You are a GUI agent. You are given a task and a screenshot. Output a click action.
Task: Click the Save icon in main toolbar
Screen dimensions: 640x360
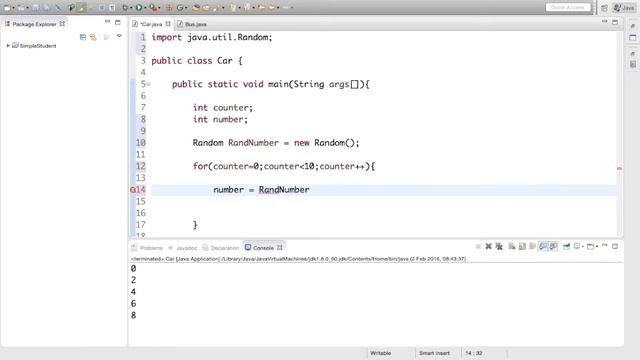tap(36, 7)
